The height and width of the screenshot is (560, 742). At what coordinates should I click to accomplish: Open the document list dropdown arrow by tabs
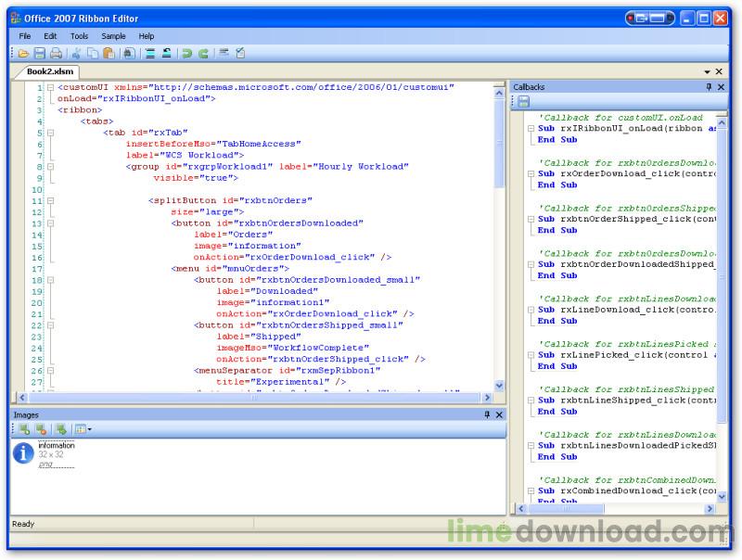pos(707,71)
